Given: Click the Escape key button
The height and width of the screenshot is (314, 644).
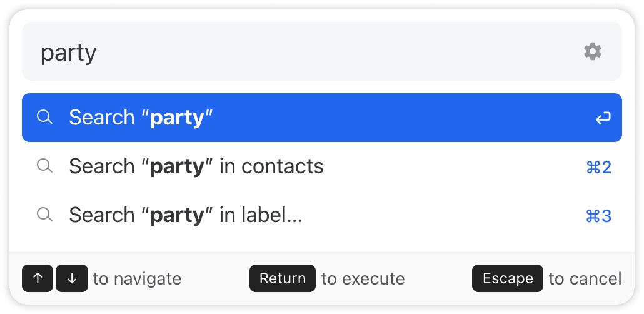Looking at the screenshot, I should [507, 278].
